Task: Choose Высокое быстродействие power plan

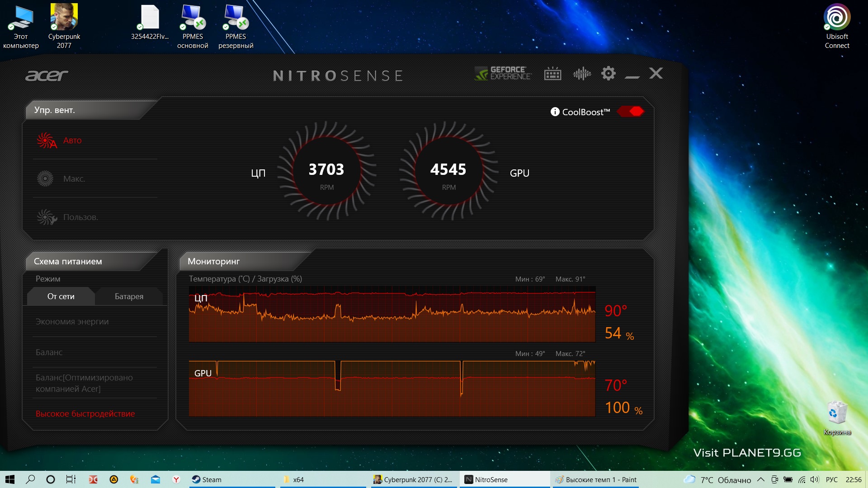Action: 85,414
